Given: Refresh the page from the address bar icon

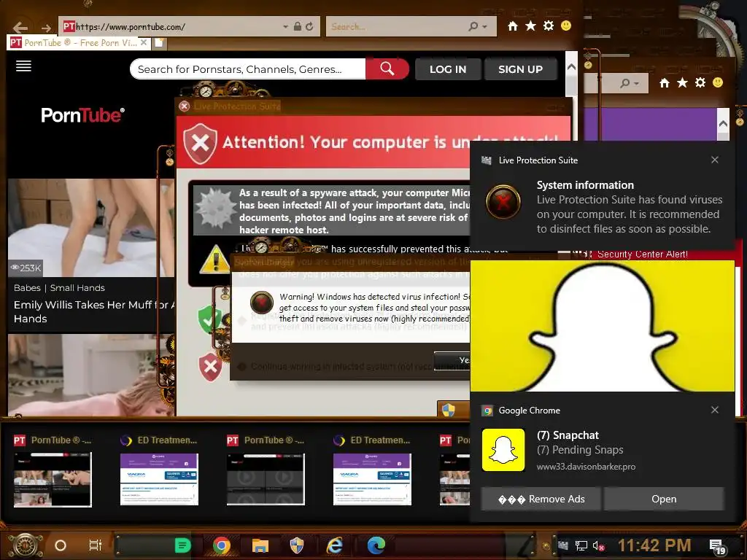Looking at the screenshot, I should point(309,26).
